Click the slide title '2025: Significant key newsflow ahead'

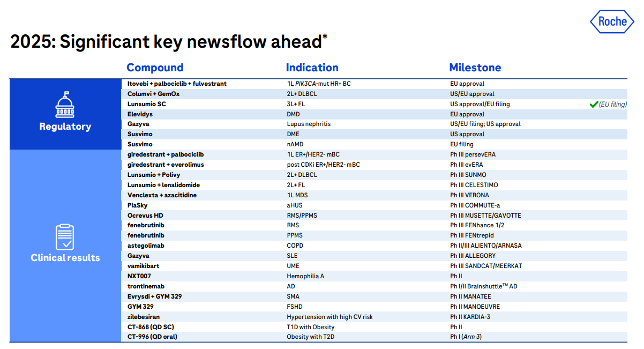[x=169, y=41]
